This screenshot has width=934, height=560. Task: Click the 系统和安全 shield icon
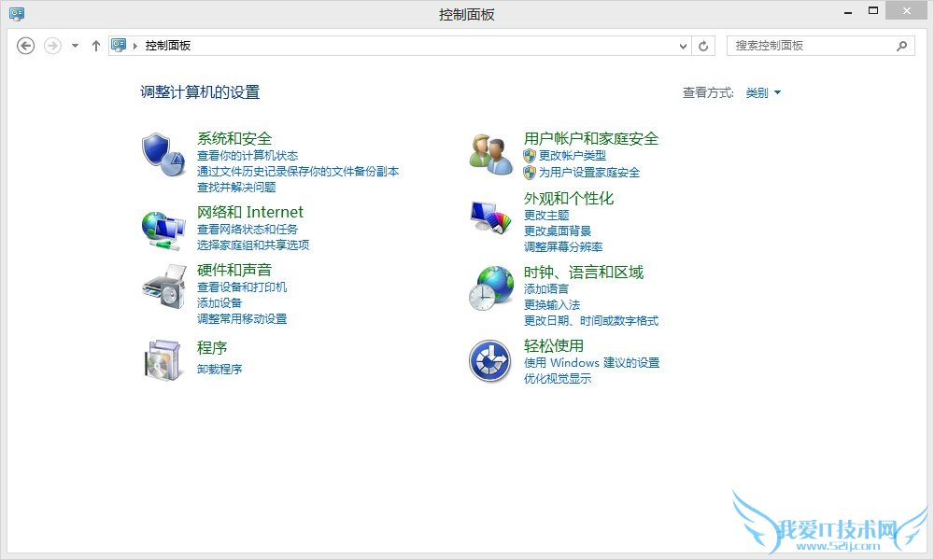tap(161, 152)
